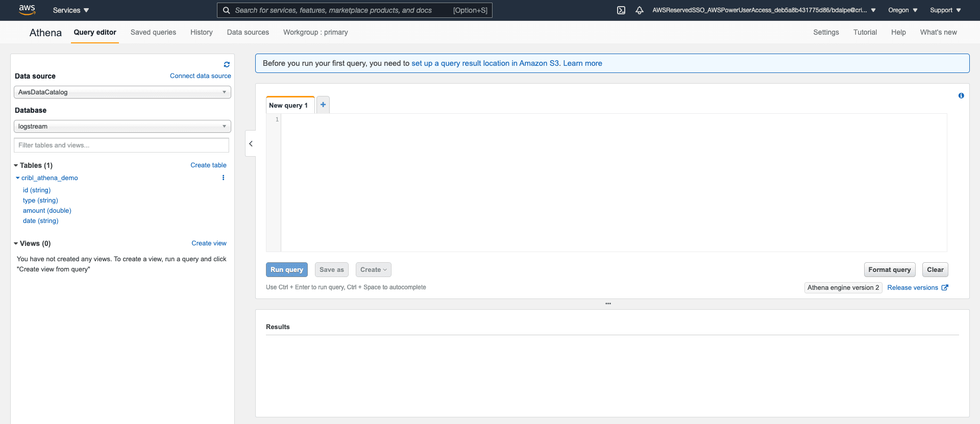The height and width of the screenshot is (424, 980).
Task: Open the Database logstream dropdown
Action: click(122, 127)
